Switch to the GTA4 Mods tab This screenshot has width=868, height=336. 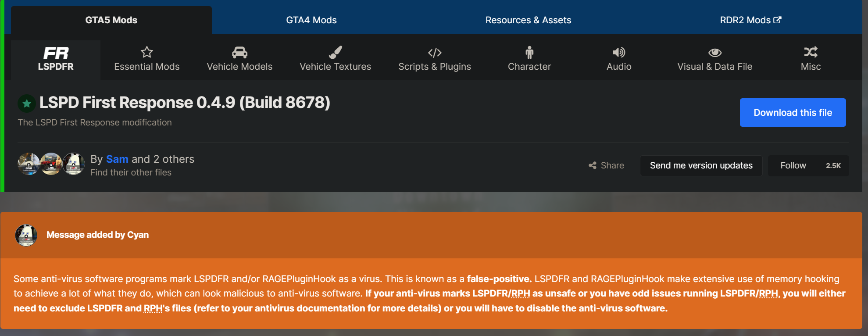coord(311,20)
